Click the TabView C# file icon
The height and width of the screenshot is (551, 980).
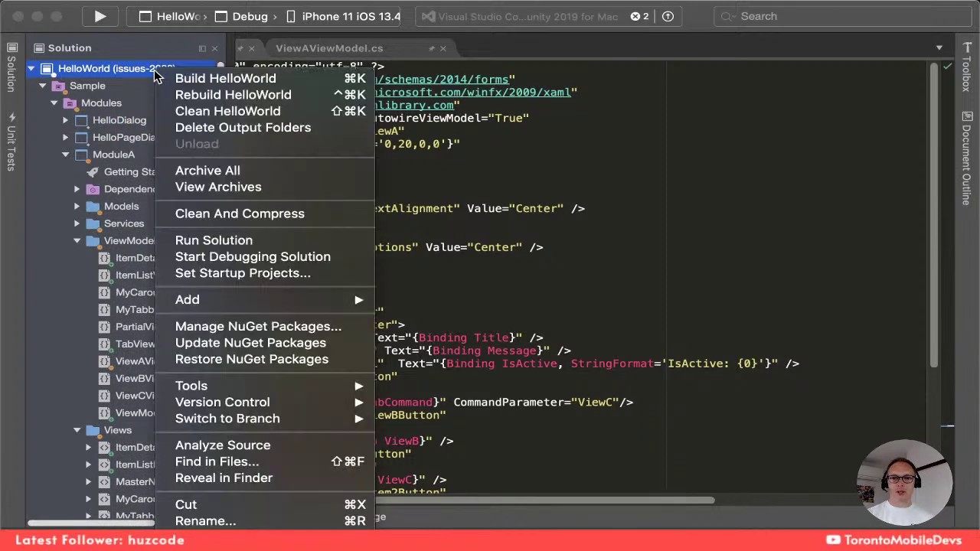click(x=104, y=344)
